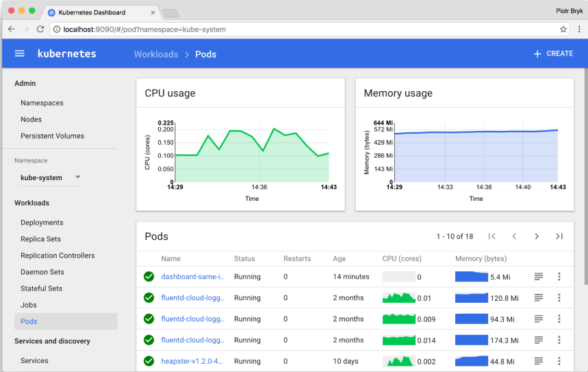Viewport: 588px width, 372px height.
Task: Click the 5.4 Mi memory sparkline bar
Action: pyautogui.click(x=472, y=277)
